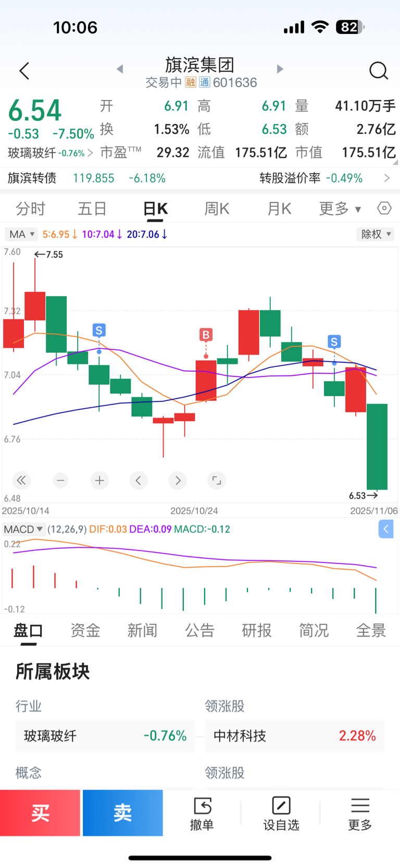The width and height of the screenshot is (400, 868).
Task: Tap the MACD:-0.12 readout
Action: (x=202, y=529)
